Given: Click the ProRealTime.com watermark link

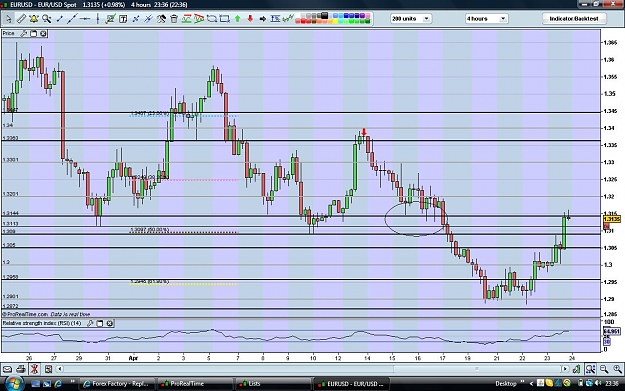Looking at the screenshot, I should [25, 314].
